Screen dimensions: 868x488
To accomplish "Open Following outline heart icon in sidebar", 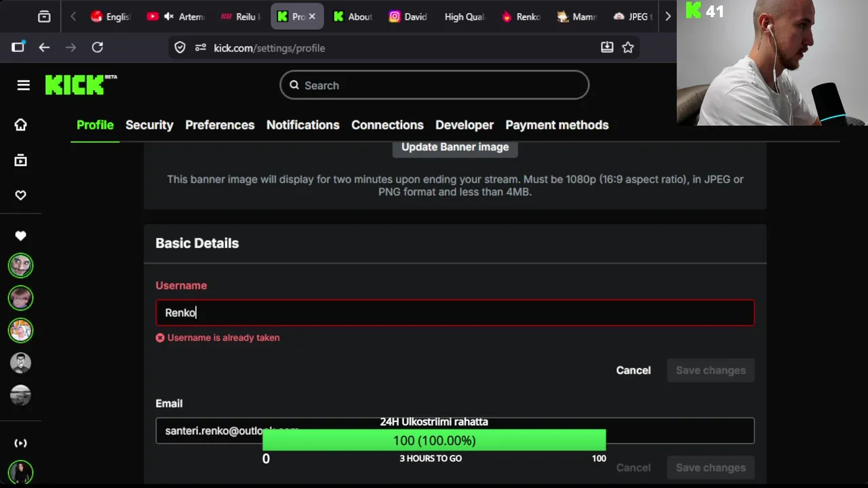I will [x=20, y=195].
